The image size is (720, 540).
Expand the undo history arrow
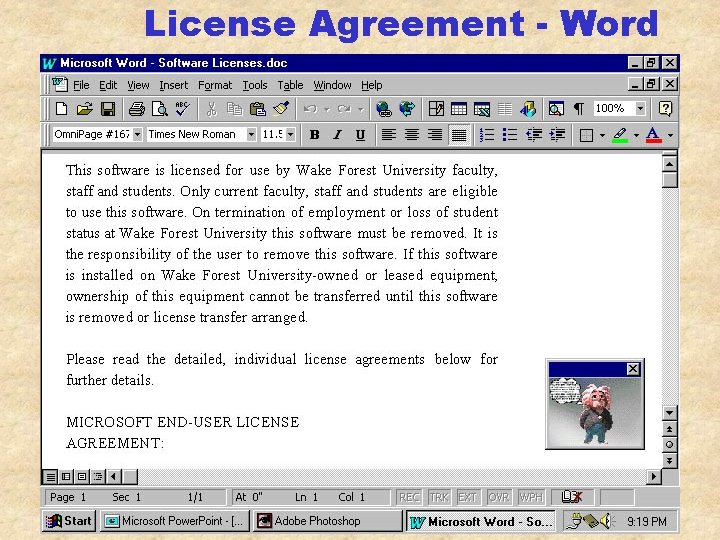pyautogui.click(x=327, y=109)
